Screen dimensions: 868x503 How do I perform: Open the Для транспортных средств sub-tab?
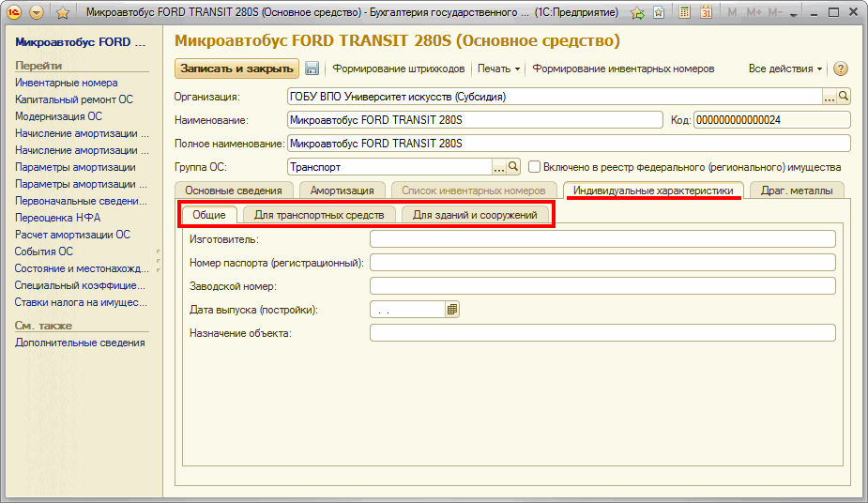(x=319, y=215)
